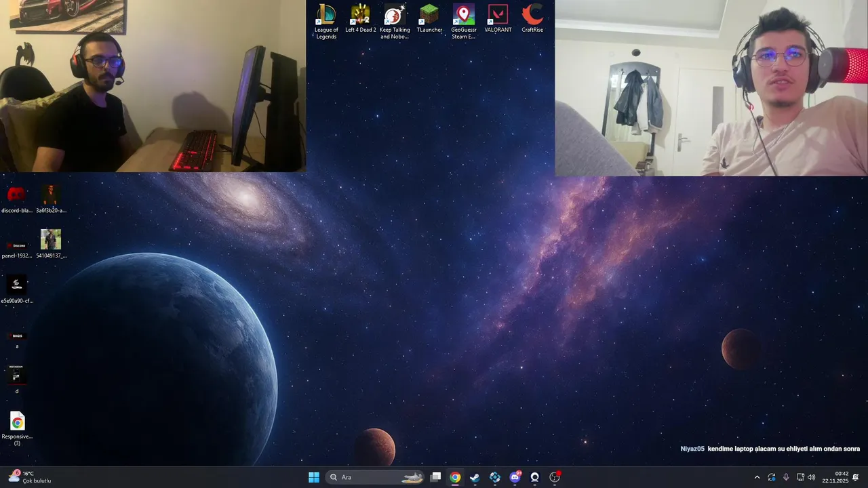868x488 pixels.
Task: Select the 541049137_... photo file
Action: tap(51, 245)
